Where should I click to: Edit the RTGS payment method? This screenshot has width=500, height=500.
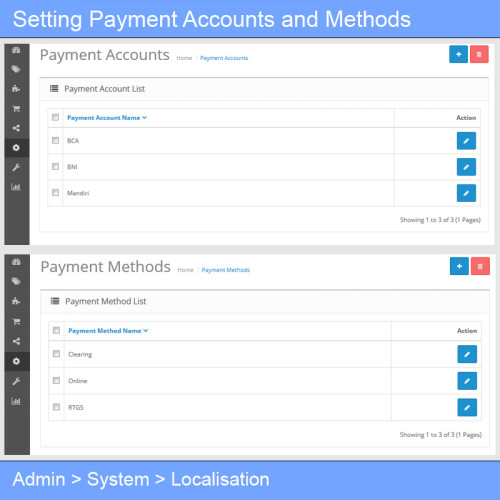point(467,407)
